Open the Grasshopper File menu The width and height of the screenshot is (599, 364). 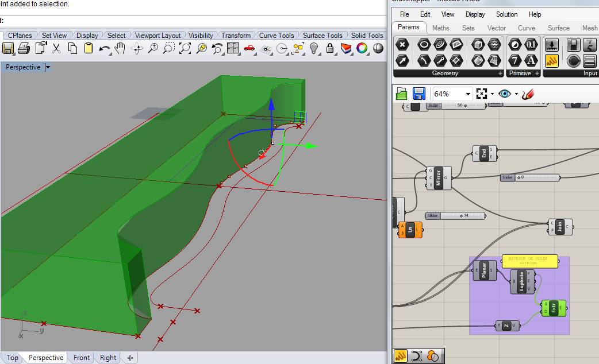pyautogui.click(x=404, y=14)
